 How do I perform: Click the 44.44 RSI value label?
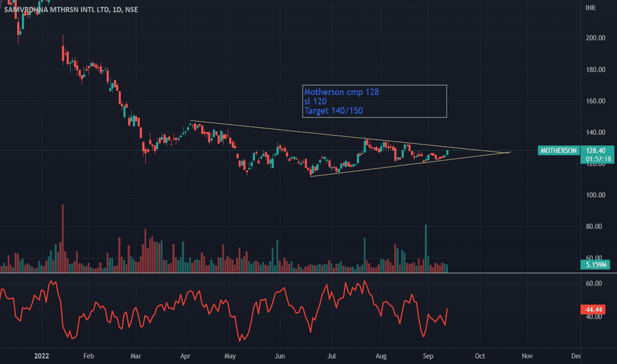click(x=593, y=309)
